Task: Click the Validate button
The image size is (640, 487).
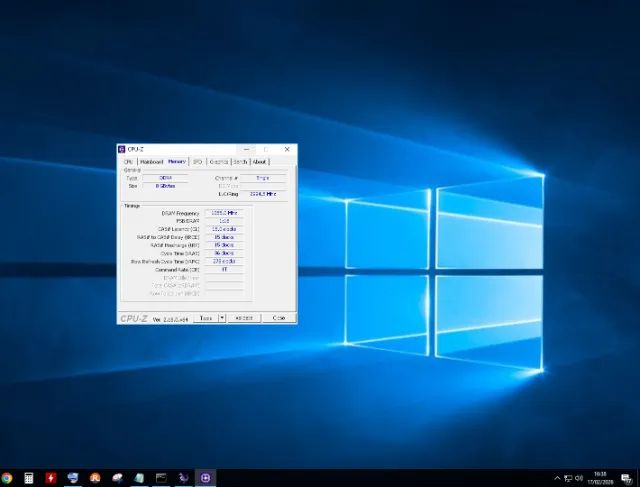Action: (x=244, y=318)
